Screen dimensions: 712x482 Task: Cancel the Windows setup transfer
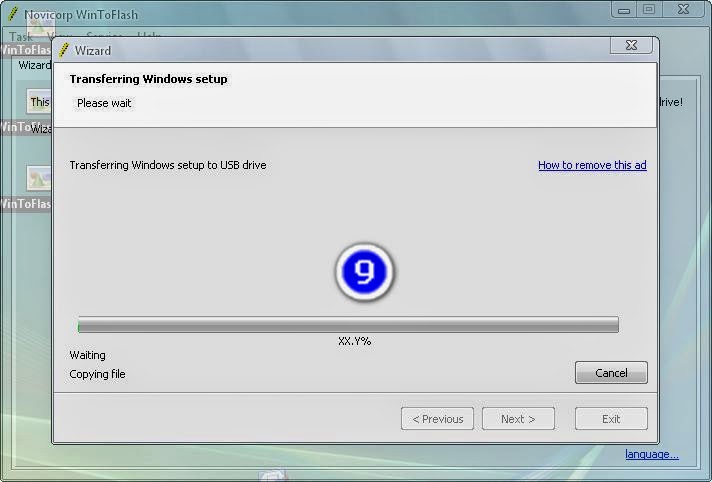tap(611, 373)
